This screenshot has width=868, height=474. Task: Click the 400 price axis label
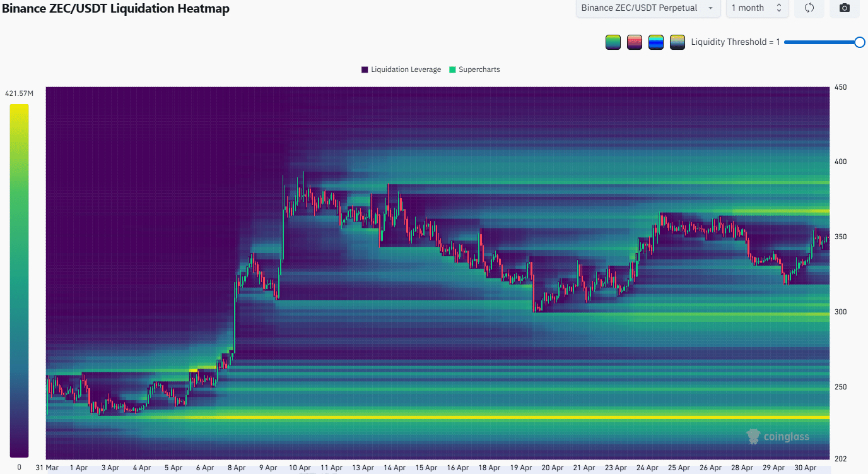[x=840, y=162]
